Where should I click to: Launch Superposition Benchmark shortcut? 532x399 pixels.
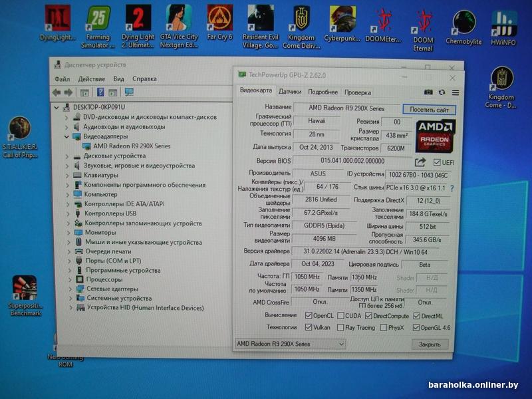click(25, 295)
